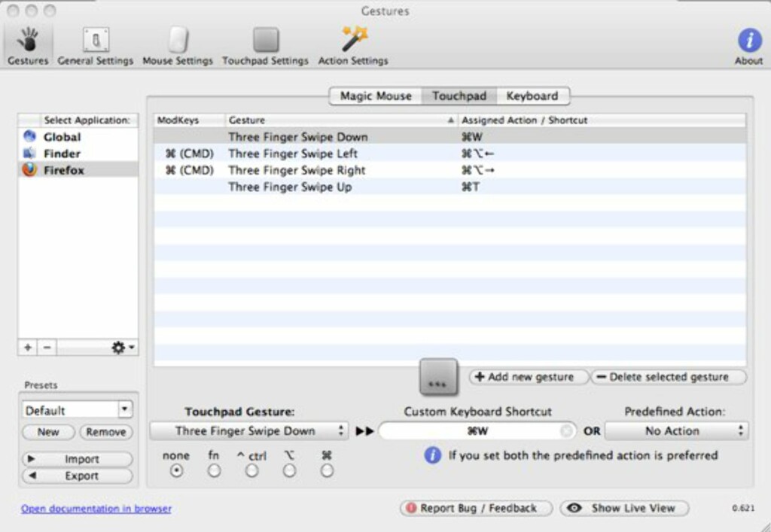Click the gray ellipsis button
The height and width of the screenshot is (532, 771).
click(x=438, y=377)
